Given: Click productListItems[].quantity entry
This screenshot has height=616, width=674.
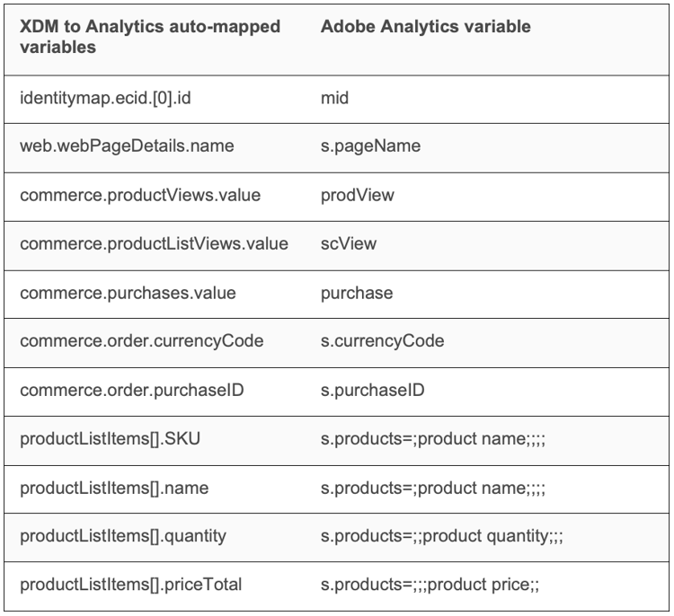Looking at the screenshot, I should point(123,536).
